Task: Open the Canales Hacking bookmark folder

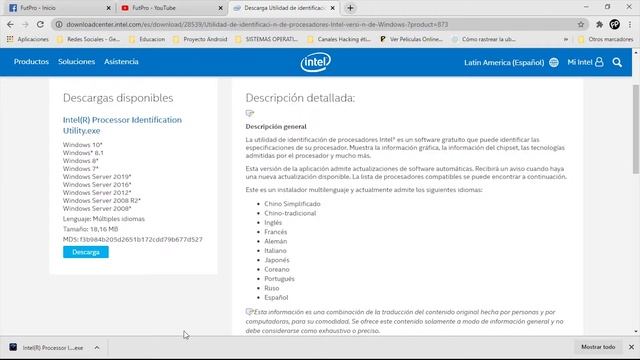Action: [339, 39]
